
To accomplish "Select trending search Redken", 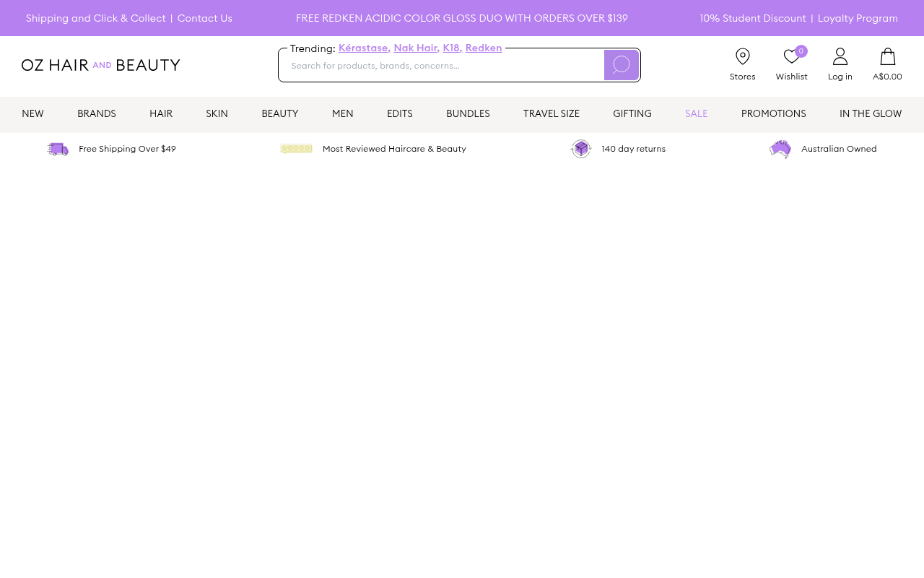I will click(484, 48).
